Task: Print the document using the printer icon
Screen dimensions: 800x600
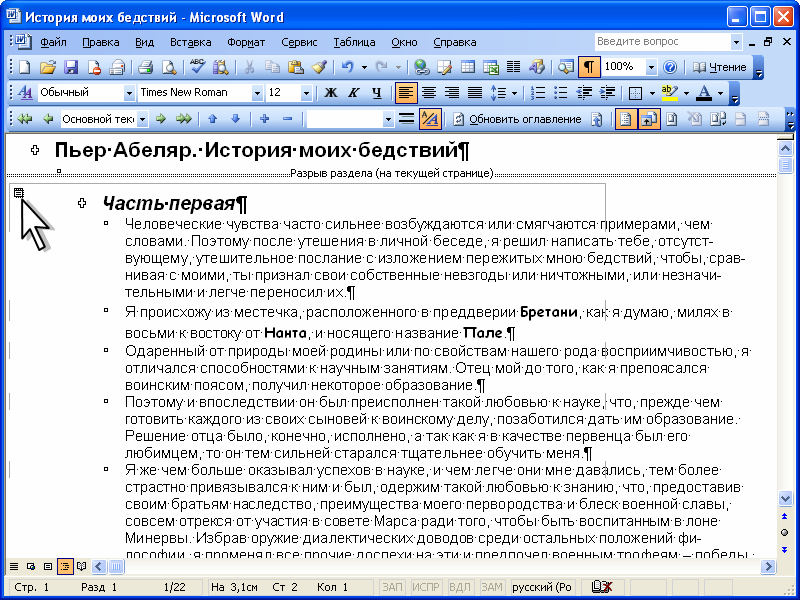Action: 146,67
